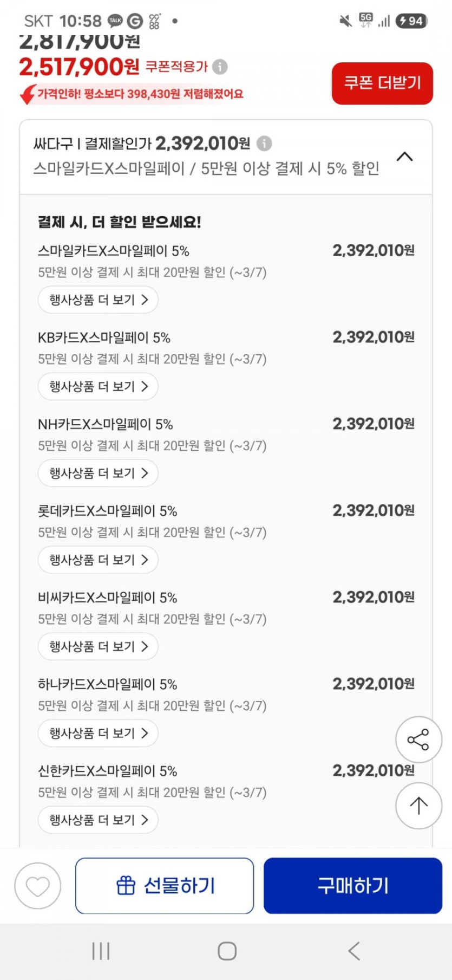The image size is (452, 980).
Task: Tap Android recent apps button
Action: [x=101, y=951]
